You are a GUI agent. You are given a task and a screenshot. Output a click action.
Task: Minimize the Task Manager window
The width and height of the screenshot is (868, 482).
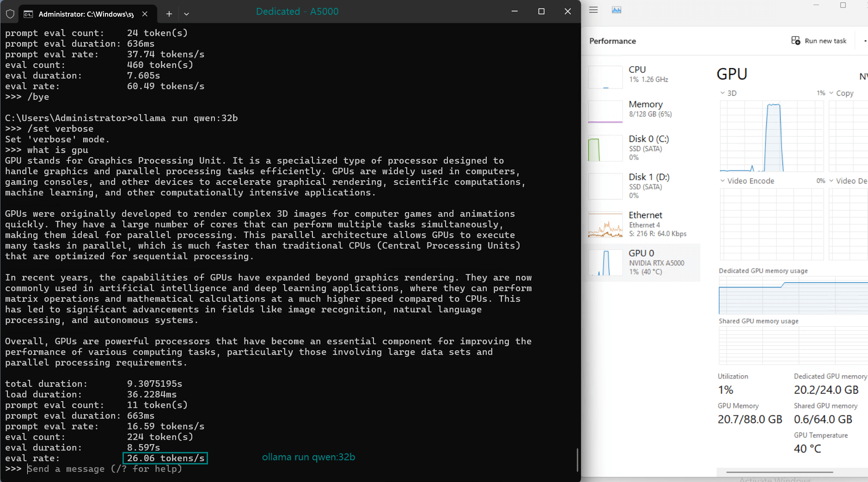coord(816,6)
